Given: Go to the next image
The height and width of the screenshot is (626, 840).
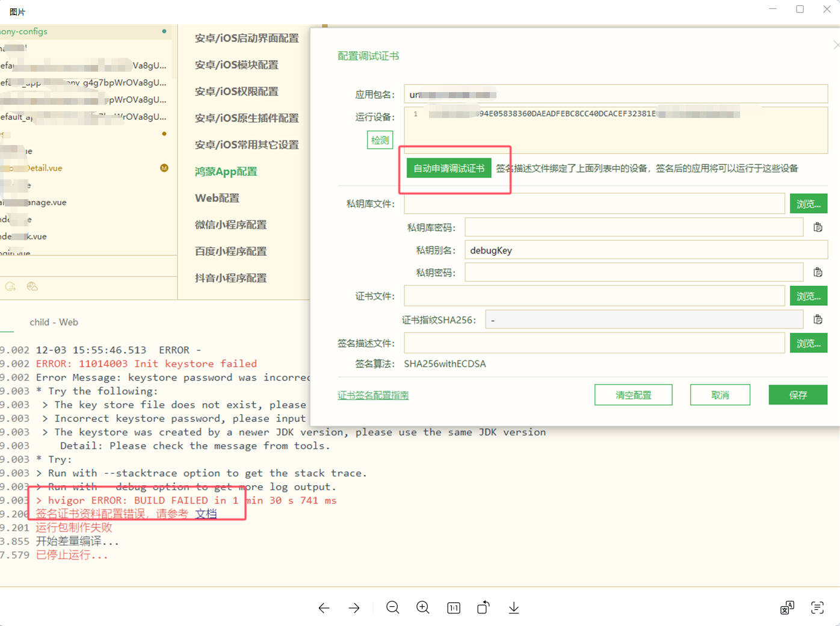Looking at the screenshot, I should click(x=354, y=608).
